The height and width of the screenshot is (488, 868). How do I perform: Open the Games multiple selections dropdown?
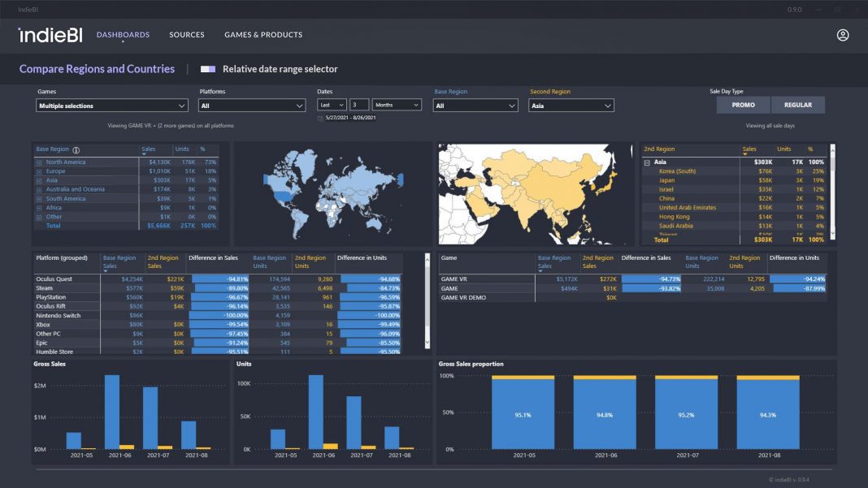(112, 106)
